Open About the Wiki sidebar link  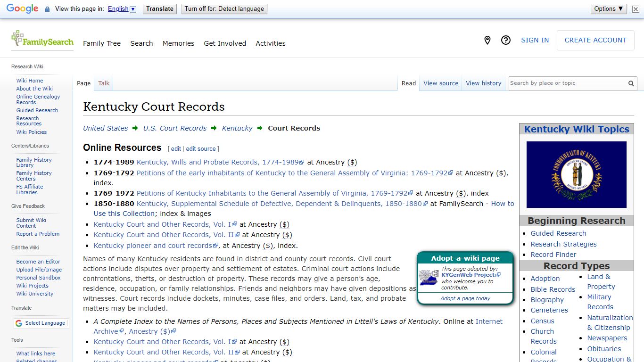34,89
